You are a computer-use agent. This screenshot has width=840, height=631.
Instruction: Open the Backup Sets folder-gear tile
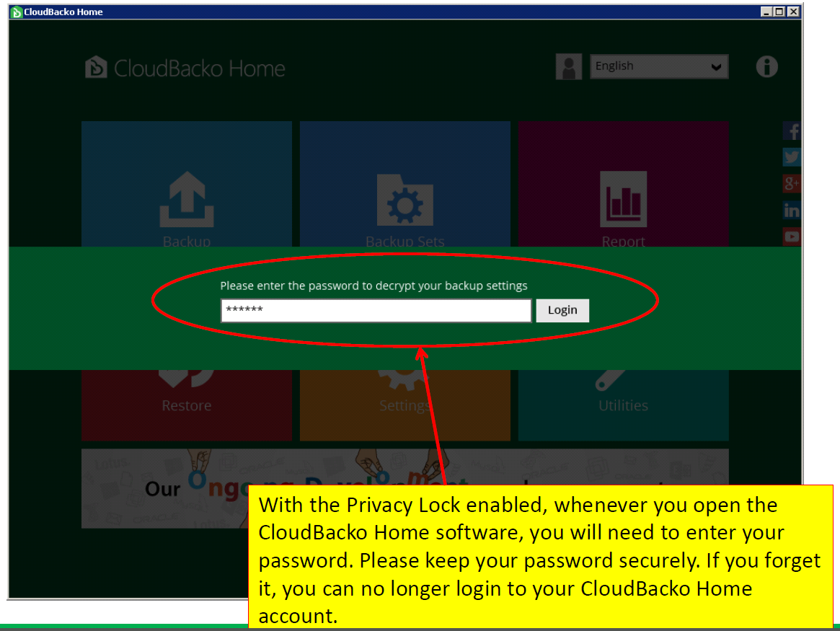405,185
